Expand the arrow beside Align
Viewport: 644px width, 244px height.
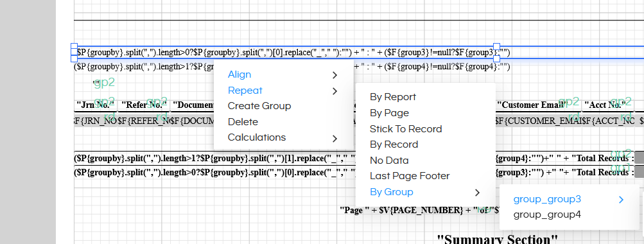335,74
